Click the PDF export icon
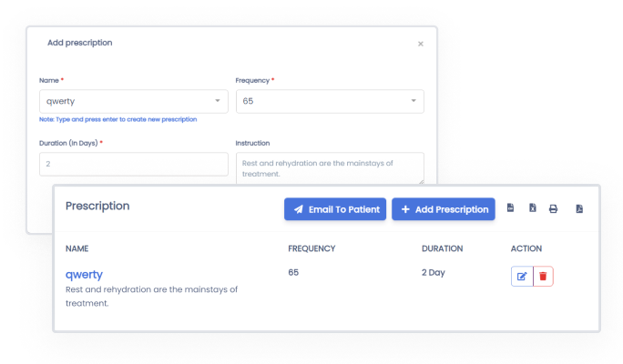 (x=578, y=208)
